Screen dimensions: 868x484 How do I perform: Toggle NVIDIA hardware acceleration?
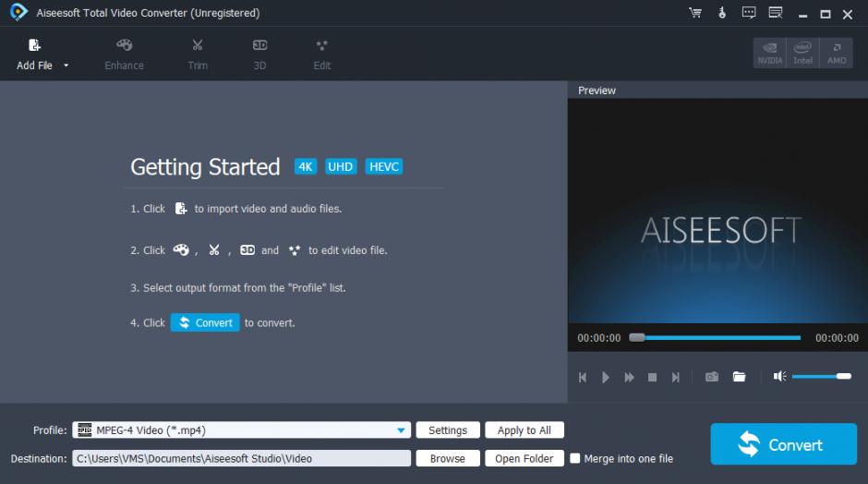(769, 54)
